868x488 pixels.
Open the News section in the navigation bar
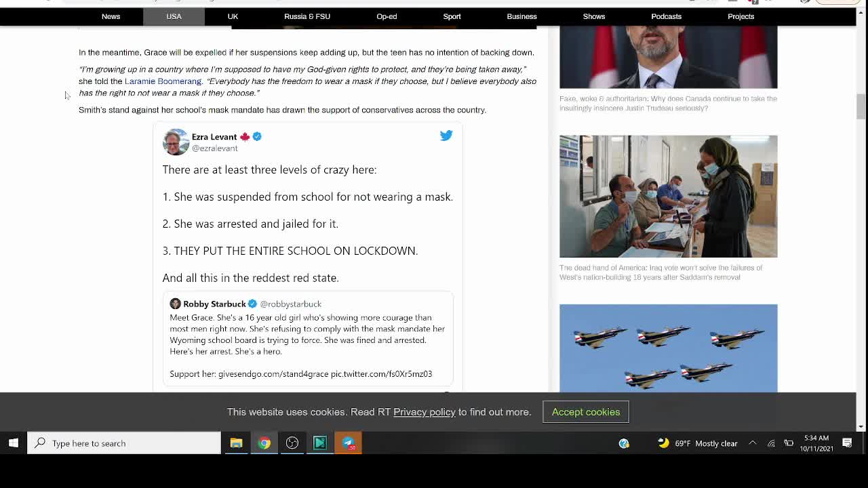(111, 16)
